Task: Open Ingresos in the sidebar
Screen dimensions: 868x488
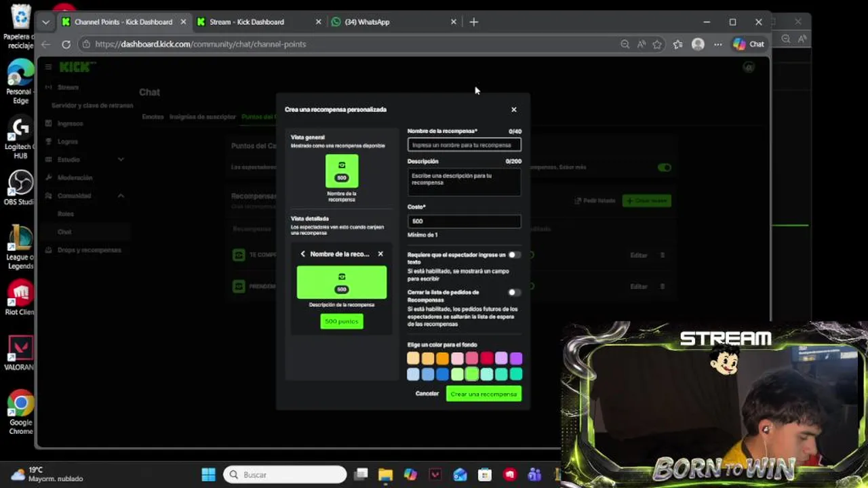Action: point(70,123)
